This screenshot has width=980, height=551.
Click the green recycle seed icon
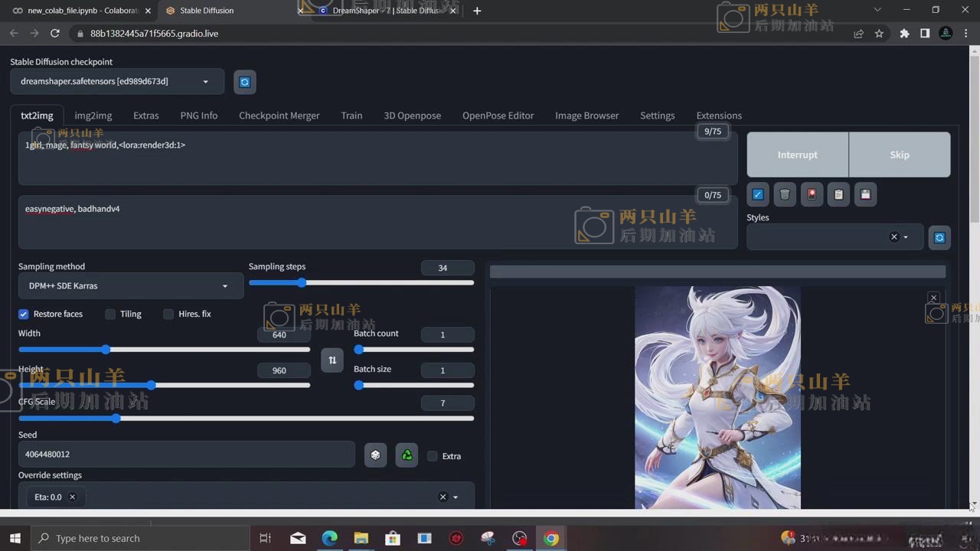[407, 455]
